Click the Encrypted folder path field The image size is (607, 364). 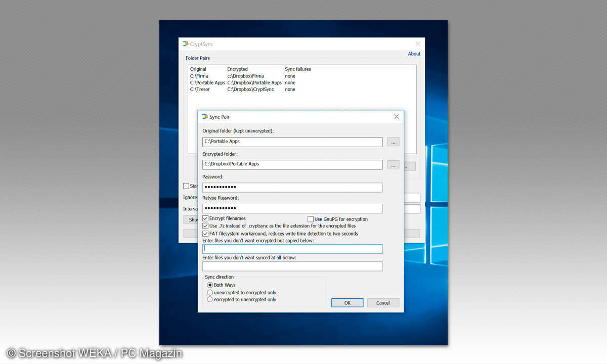tap(292, 164)
